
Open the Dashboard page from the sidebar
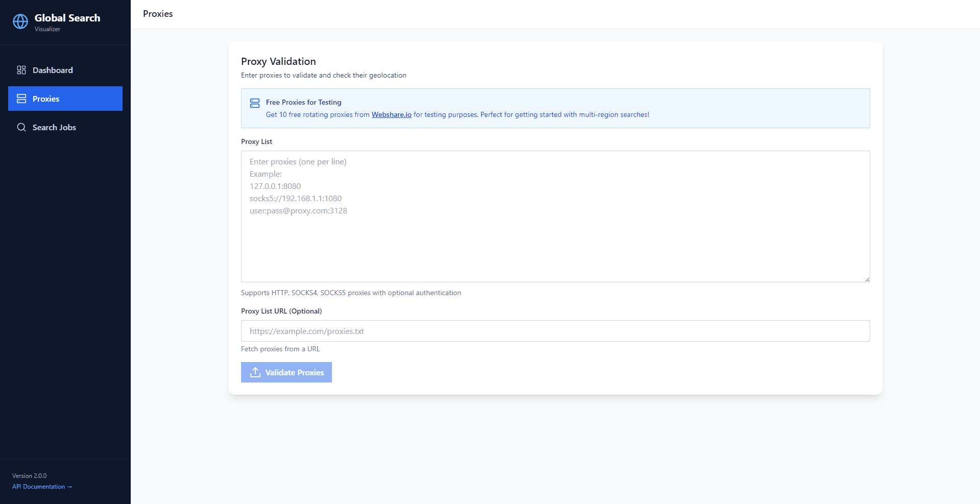point(53,70)
